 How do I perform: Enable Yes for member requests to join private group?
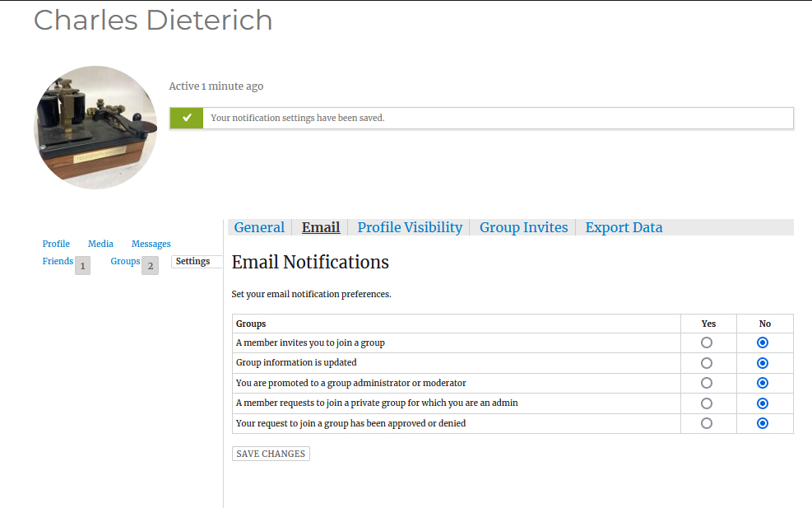click(707, 403)
